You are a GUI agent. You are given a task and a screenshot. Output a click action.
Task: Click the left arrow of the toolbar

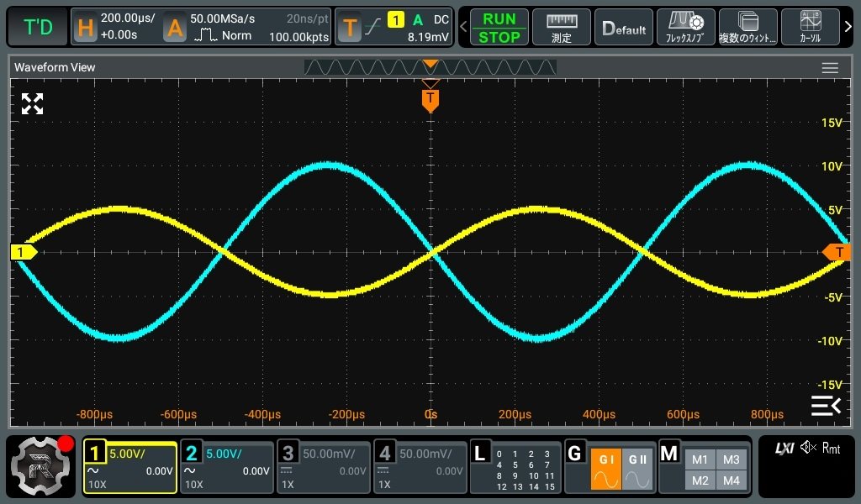(x=463, y=26)
